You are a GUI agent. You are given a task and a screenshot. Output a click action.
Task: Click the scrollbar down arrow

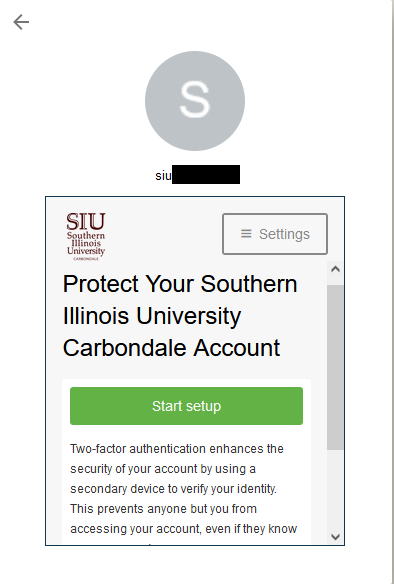point(335,537)
